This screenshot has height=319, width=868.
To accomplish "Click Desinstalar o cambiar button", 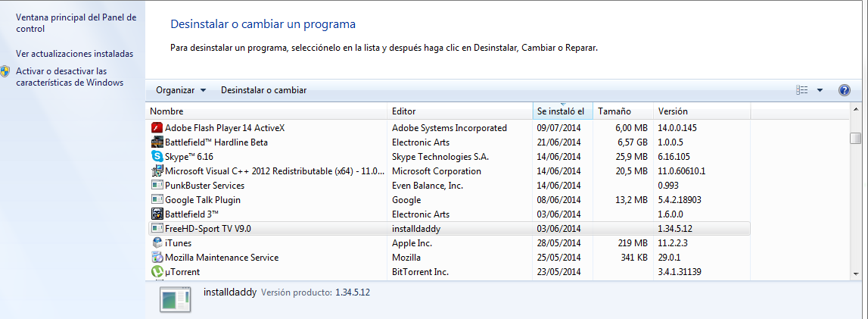I will point(263,90).
